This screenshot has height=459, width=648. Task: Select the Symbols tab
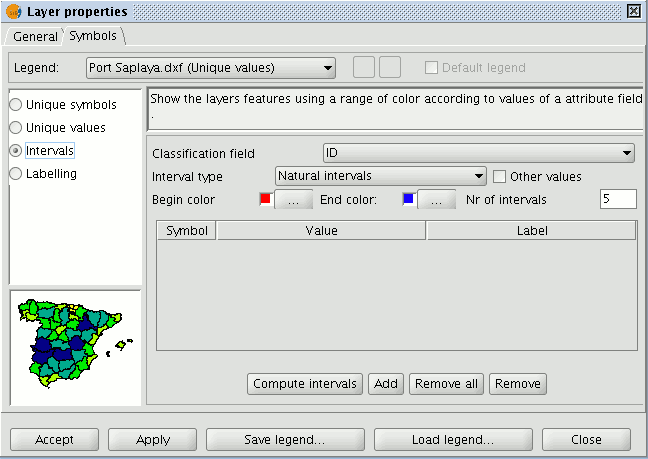coord(93,36)
